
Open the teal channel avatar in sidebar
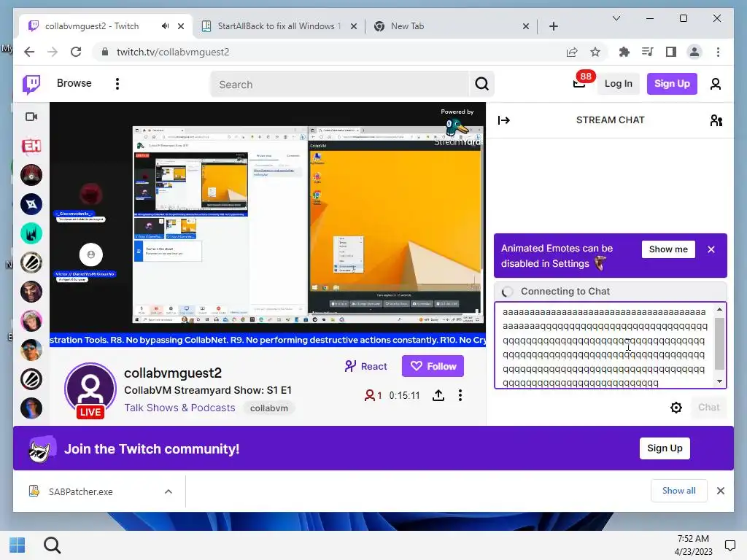[x=31, y=233]
